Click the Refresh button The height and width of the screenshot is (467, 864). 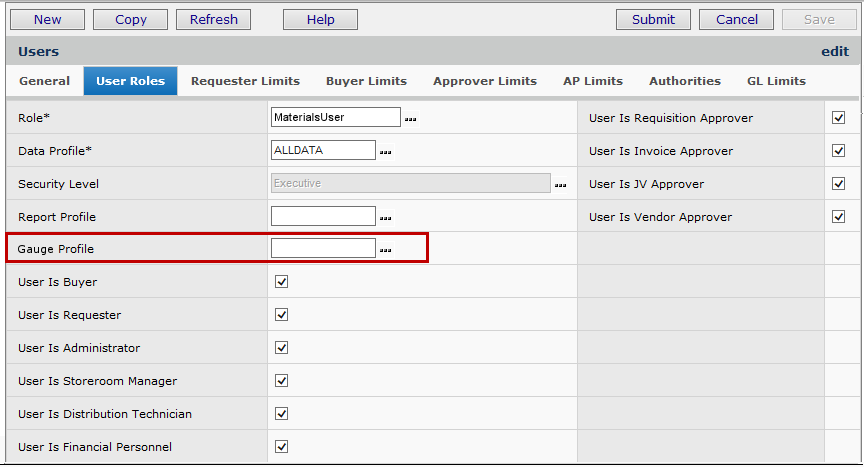tap(213, 19)
